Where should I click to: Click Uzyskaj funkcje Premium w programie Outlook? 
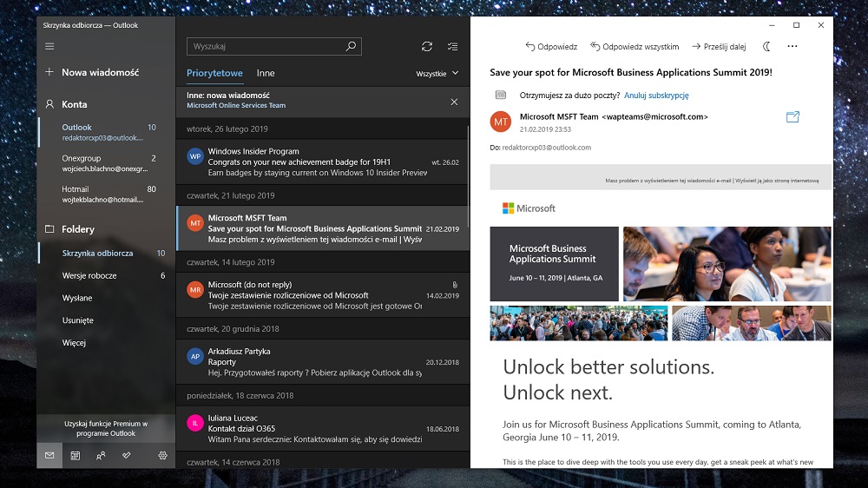click(106, 428)
